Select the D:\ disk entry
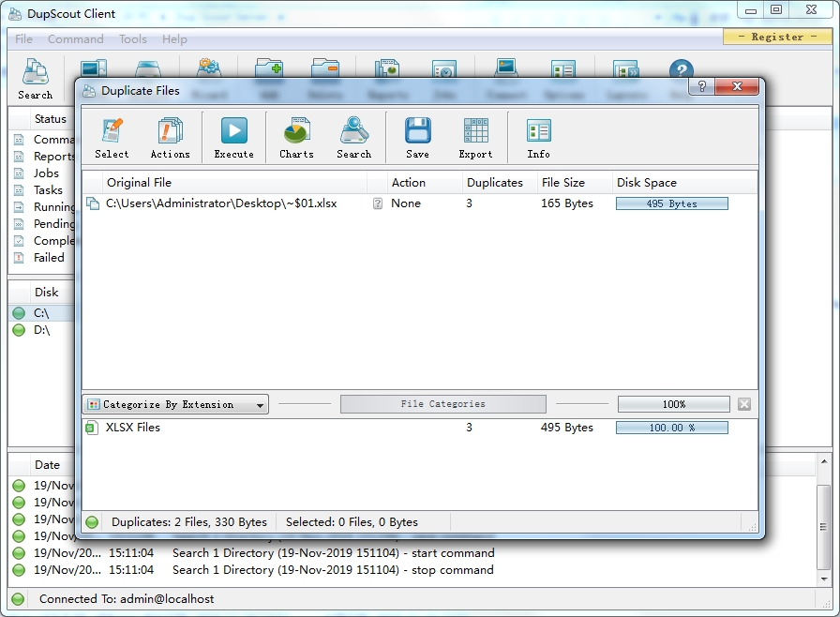The width and height of the screenshot is (840, 617). point(41,330)
